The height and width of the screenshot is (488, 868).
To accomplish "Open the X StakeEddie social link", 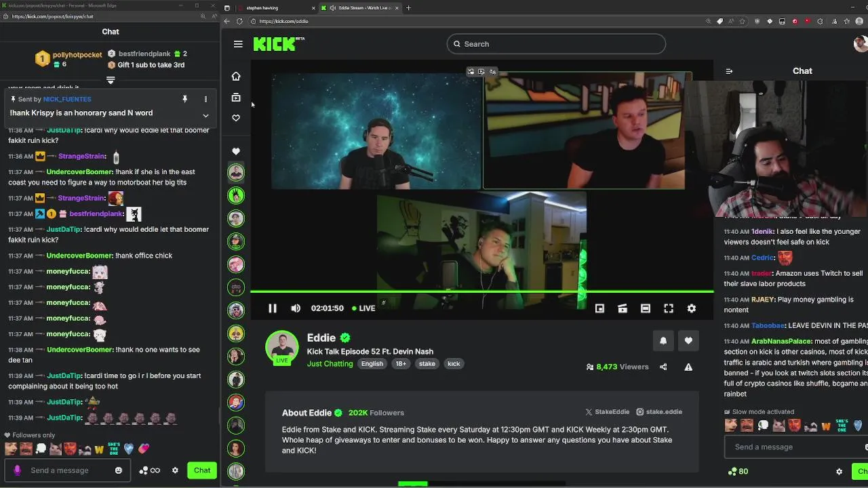I will point(607,412).
